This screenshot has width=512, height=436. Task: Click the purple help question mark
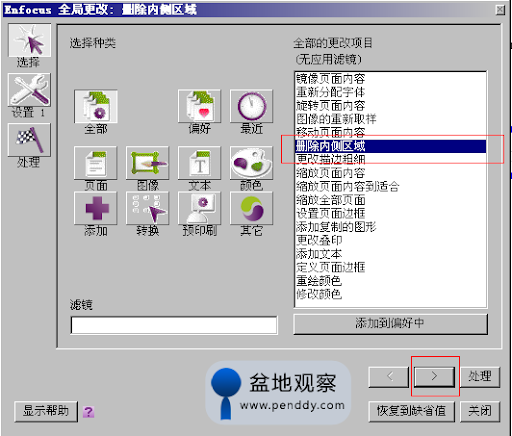(88, 412)
